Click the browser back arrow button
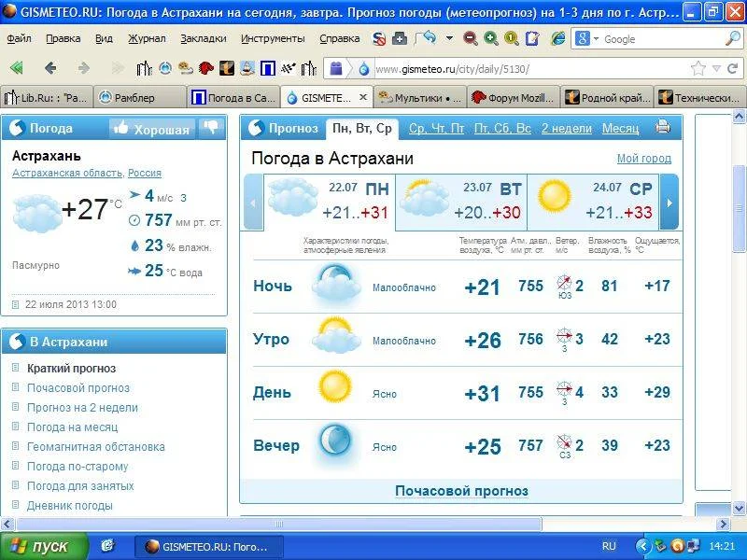 50,68
